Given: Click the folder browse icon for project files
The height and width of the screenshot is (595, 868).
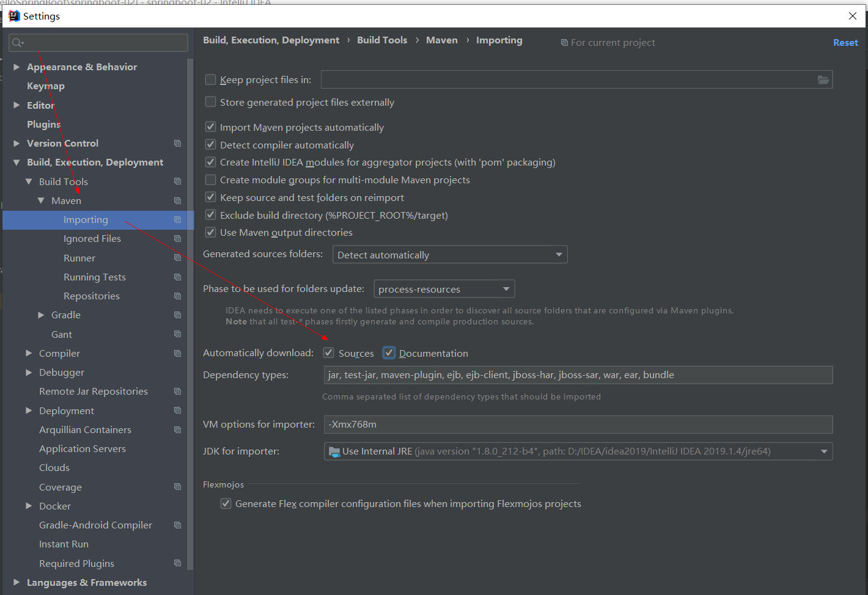Looking at the screenshot, I should (x=823, y=79).
